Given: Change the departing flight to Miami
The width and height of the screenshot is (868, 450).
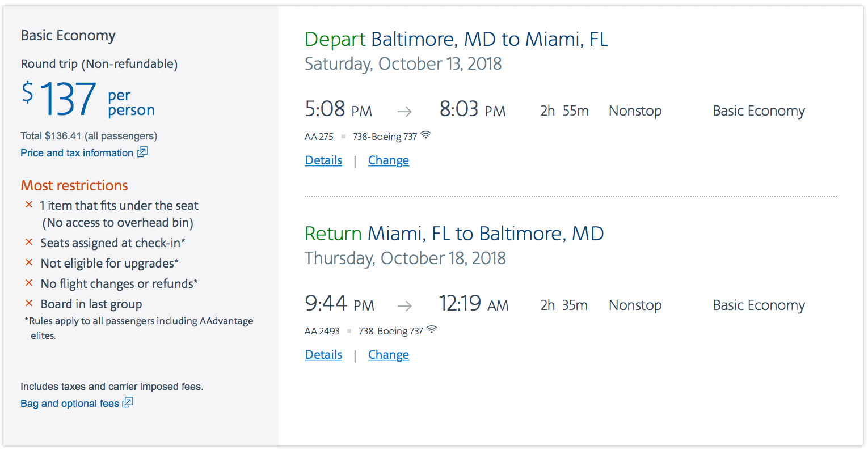Looking at the screenshot, I should point(389,160).
